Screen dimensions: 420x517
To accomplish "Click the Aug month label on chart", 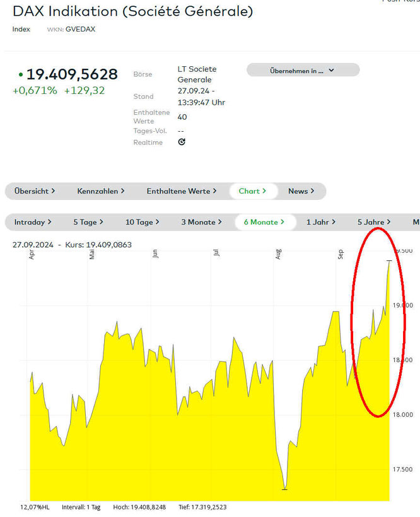I will (278, 254).
